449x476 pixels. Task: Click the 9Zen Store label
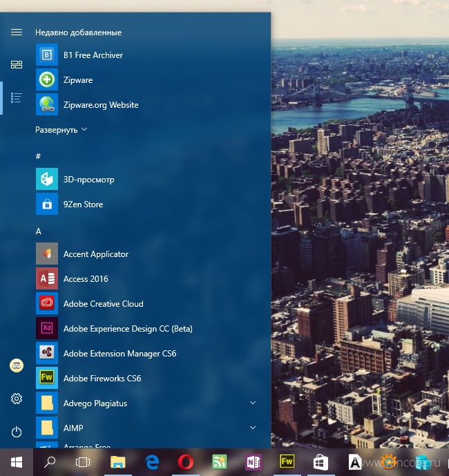83,204
